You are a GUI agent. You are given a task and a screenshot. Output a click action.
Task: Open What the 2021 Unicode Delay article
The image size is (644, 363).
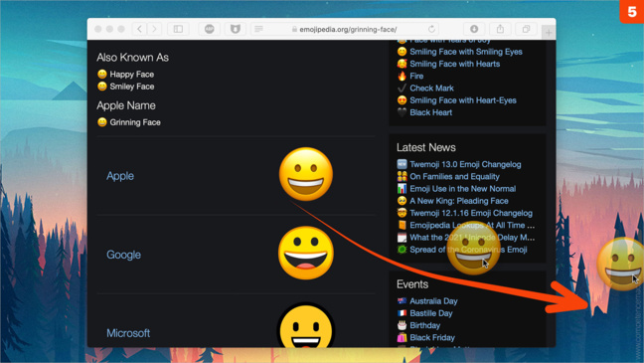(472, 238)
